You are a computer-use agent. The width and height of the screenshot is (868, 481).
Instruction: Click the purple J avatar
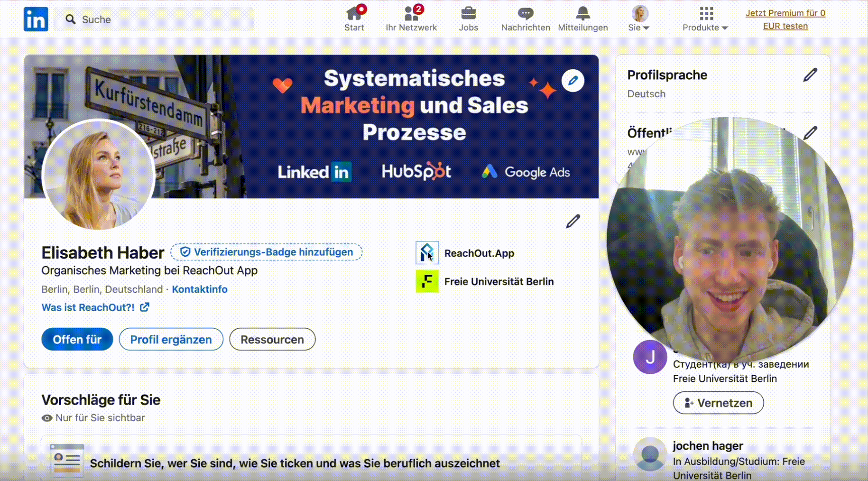click(650, 357)
